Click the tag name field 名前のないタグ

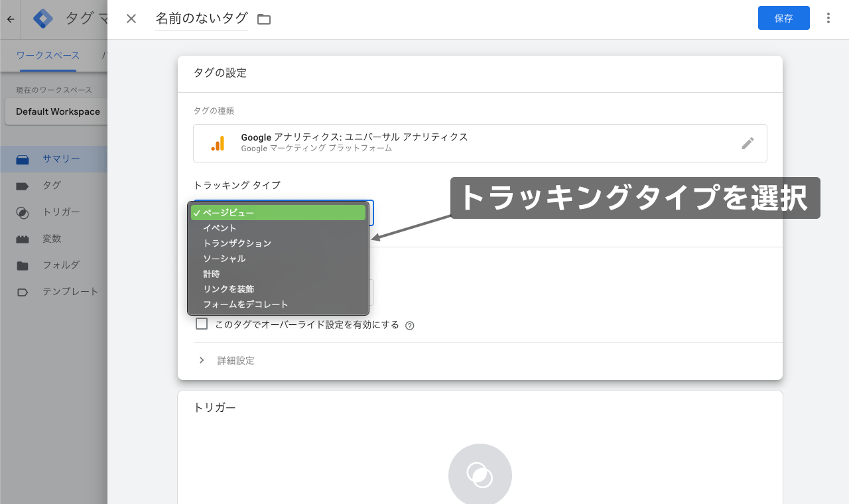tap(201, 19)
